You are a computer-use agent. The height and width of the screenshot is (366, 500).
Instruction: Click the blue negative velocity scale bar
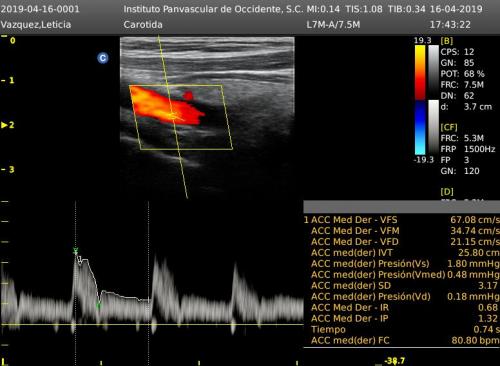pyautogui.click(x=420, y=127)
